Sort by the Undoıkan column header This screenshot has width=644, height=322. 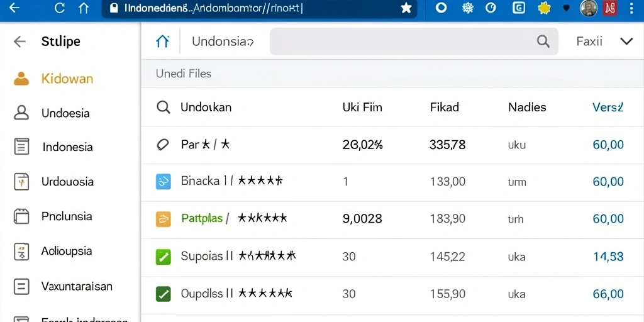(206, 108)
